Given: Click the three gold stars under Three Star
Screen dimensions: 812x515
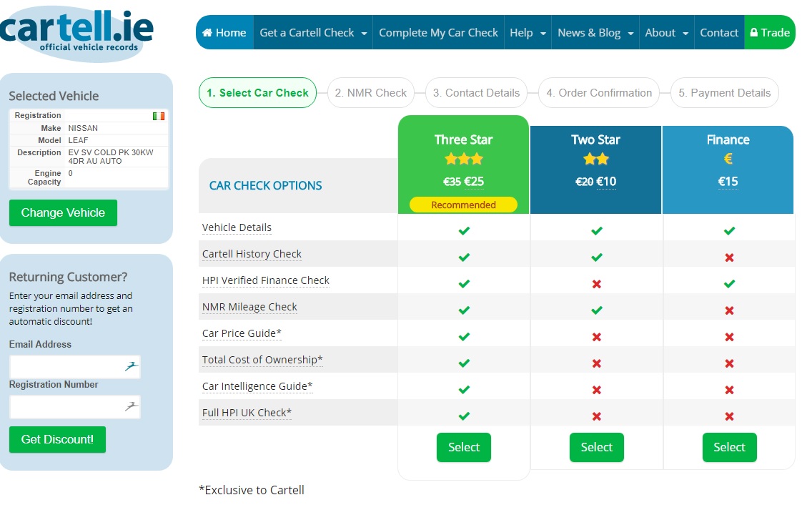Looking at the screenshot, I should point(463,159).
